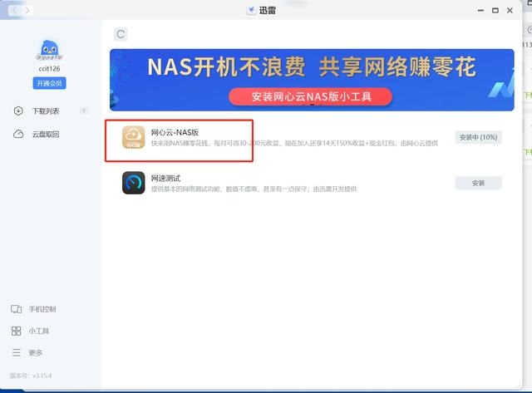Open 云盘取回 in the sidebar
The height and width of the screenshot is (393, 532).
point(46,134)
